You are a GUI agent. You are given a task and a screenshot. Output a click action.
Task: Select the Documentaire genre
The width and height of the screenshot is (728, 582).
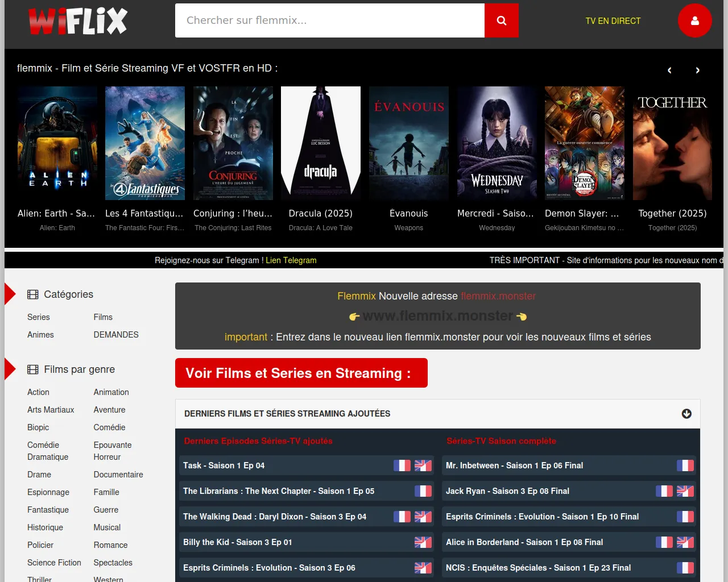pos(118,475)
